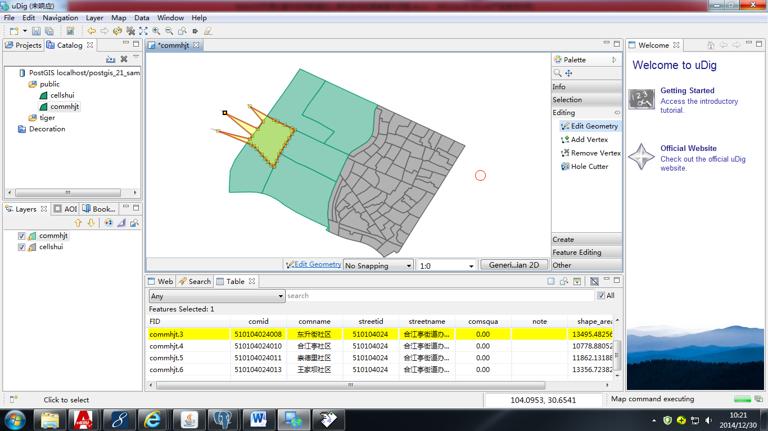Select the cellshui table in Catalog
Screen dimensions: 768x431
(x=62, y=95)
